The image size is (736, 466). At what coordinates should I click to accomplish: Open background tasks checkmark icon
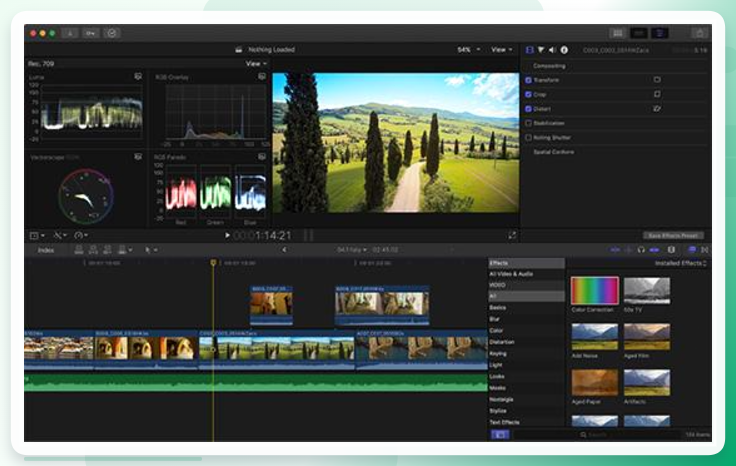pyautogui.click(x=112, y=33)
